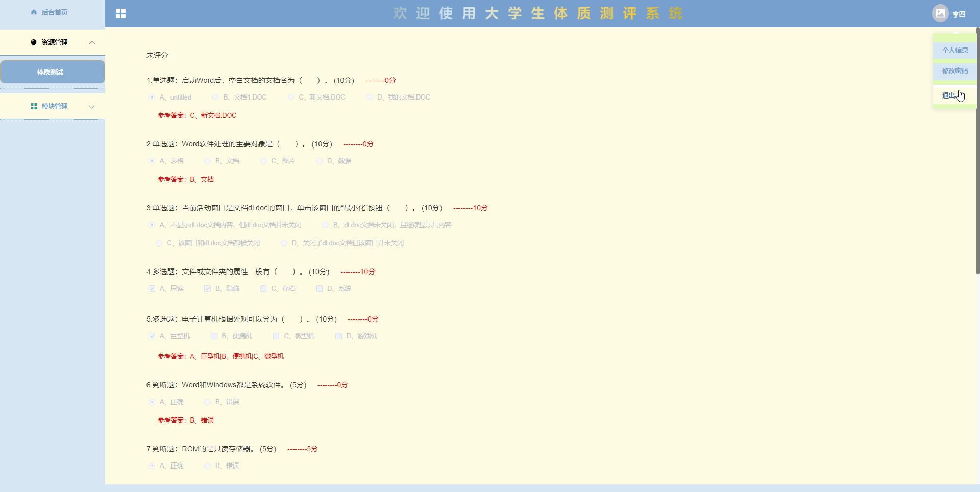Toggle checkbox B、隐藏 in question 4
The height and width of the screenshot is (492, 980).
click(208, 288)
